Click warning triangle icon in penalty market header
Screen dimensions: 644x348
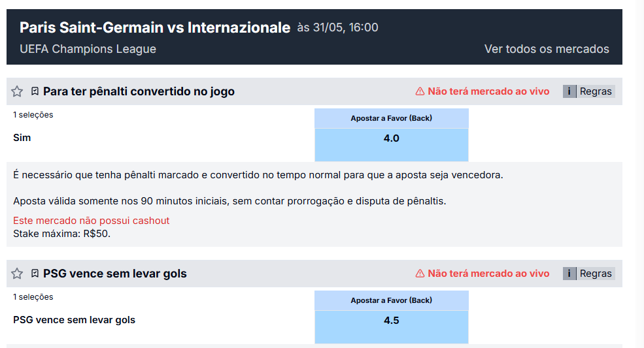(x=420, y=91)
